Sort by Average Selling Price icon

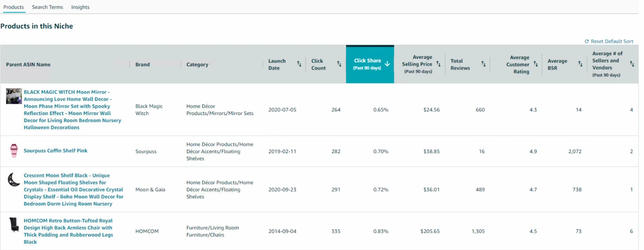[438, 64]
